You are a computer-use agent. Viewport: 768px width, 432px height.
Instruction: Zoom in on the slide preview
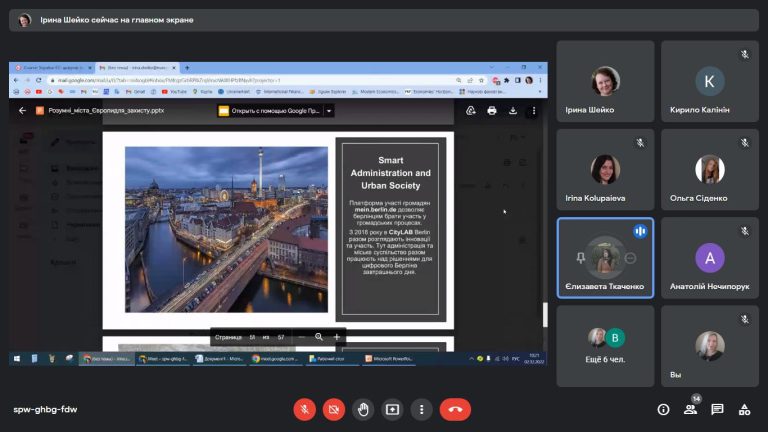[336, 337]
